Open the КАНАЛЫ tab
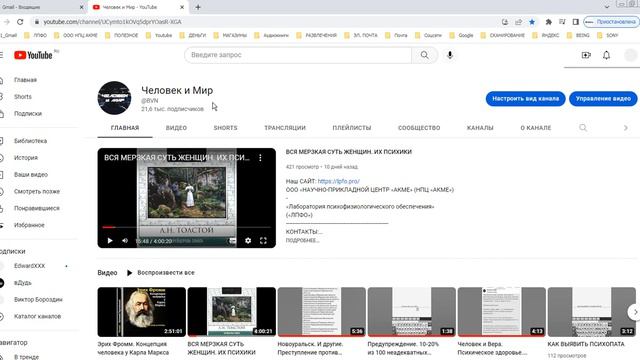The height and width of the screenshot is (360, 640). click(x=480, y=128)
